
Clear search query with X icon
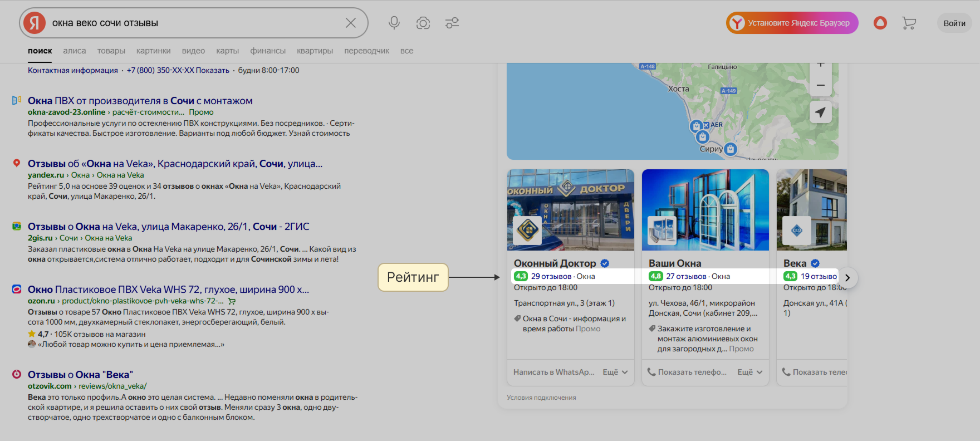point(351,23)
